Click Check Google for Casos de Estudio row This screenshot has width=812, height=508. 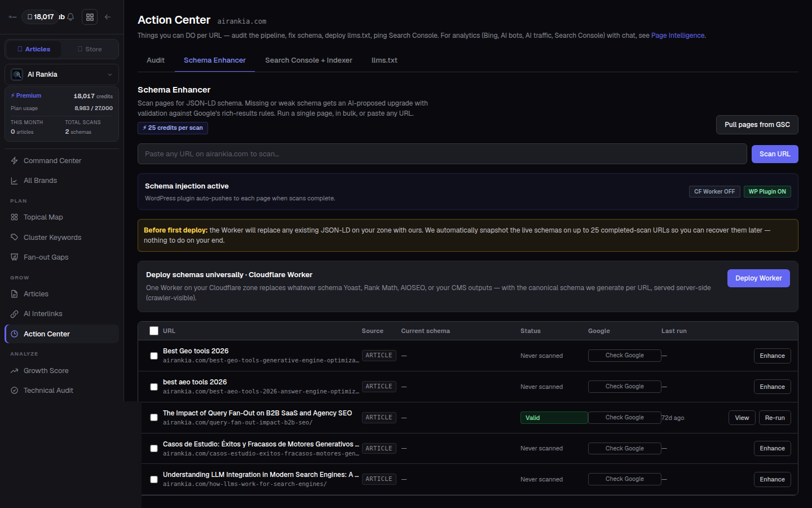(624, 449)
